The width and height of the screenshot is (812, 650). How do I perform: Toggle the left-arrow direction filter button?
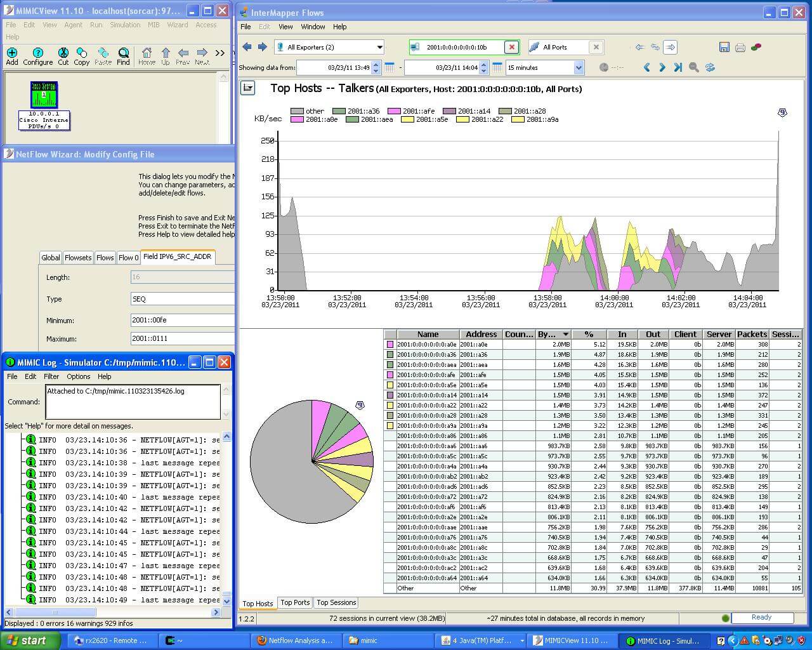(x=639, y=47)
